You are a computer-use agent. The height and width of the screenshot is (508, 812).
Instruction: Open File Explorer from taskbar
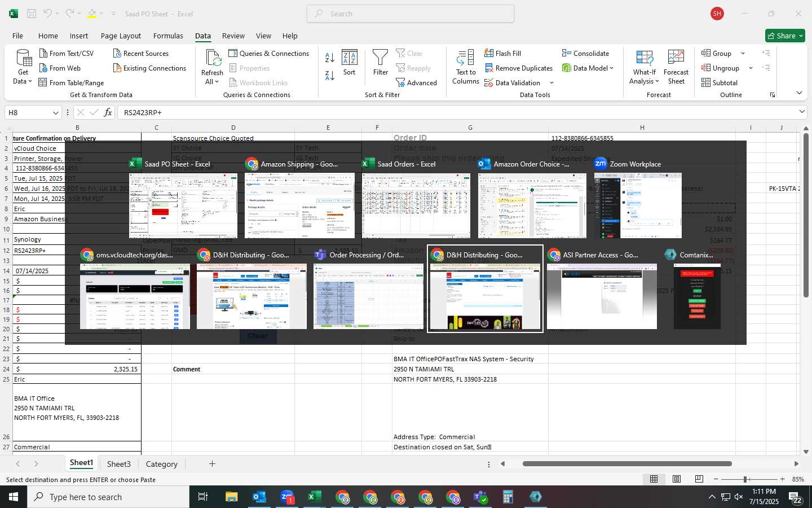pos(231,497)
